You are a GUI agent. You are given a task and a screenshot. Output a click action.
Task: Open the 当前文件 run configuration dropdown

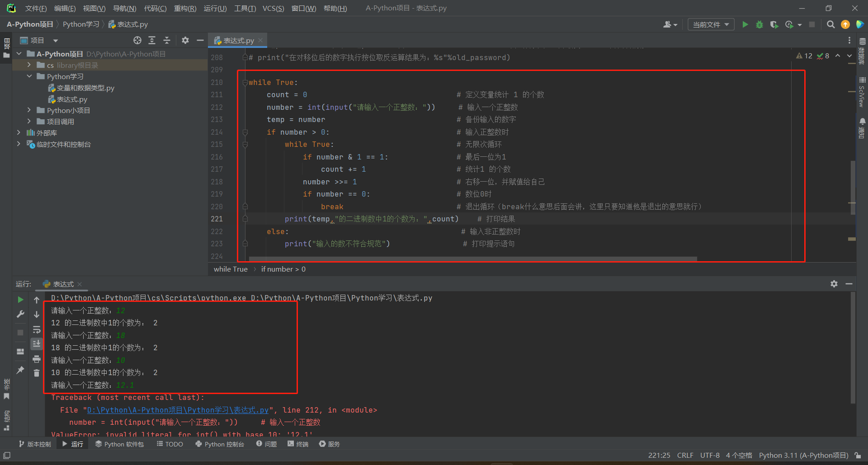pyautogui.click(x=711, y=24)
